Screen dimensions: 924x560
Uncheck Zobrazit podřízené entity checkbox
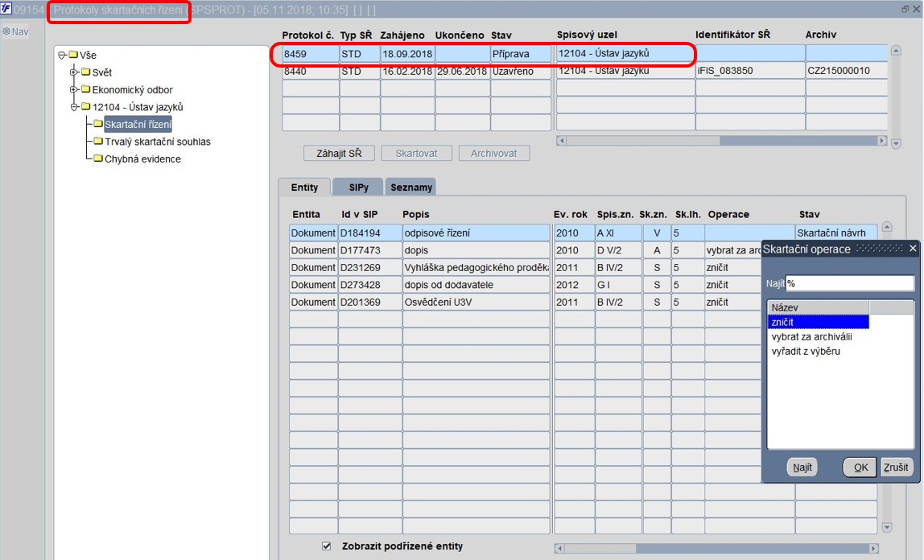tap(327, 546)
